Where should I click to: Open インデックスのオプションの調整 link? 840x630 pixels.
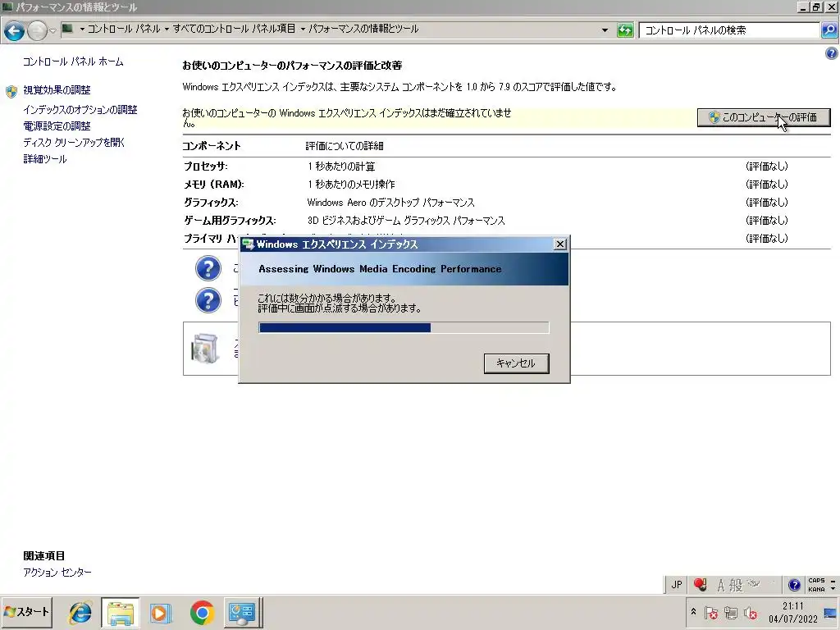80,110
